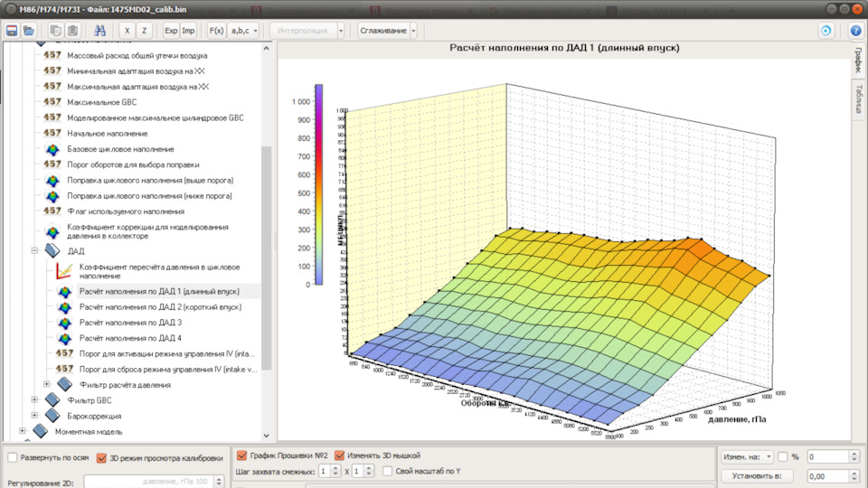
Task: Click the Imp import button
Action: click(x=188, y=31)
